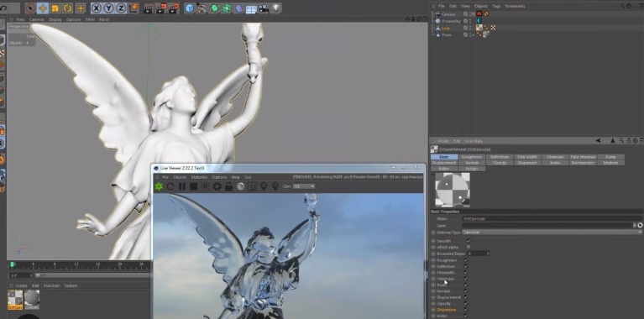Open Live Viewer Materials menu
This screenshot has width=644, height=319.
(x=200, y=177)
